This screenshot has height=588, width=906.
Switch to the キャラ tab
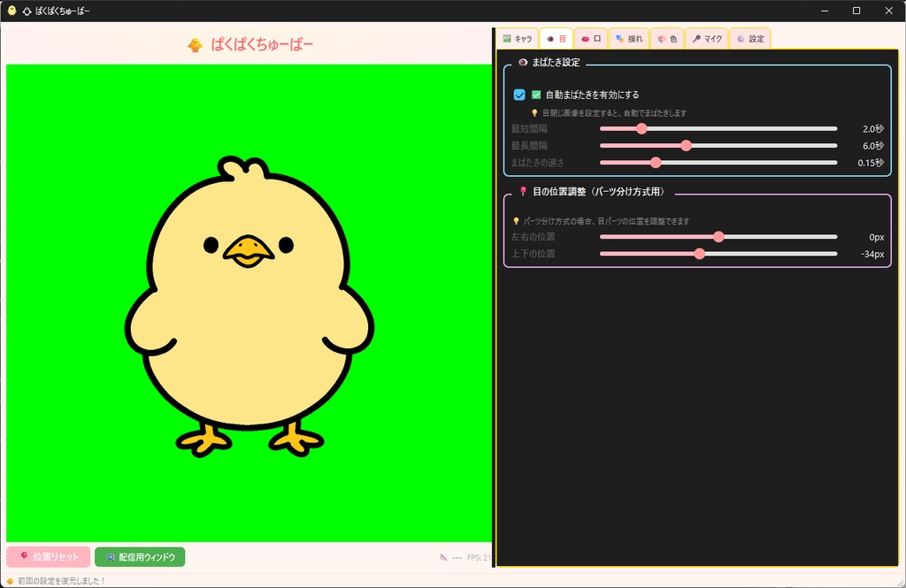[x=518, y=39]
